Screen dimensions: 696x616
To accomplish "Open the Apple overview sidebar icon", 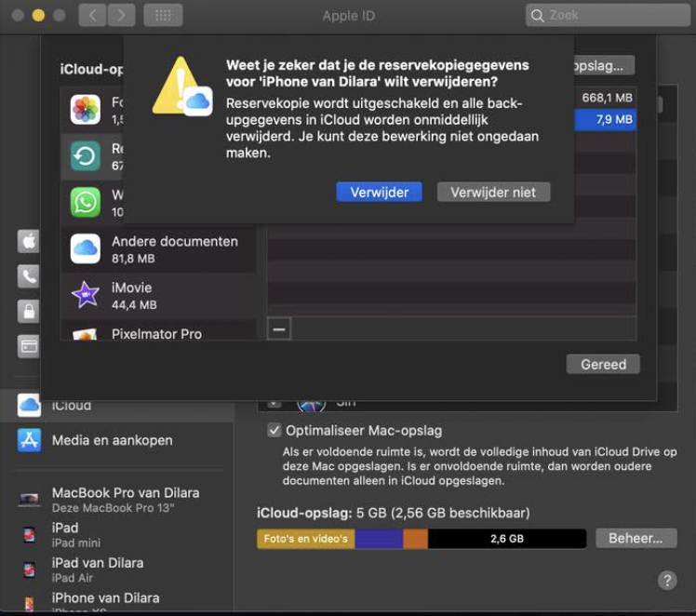I will click(x=29, y=242).
